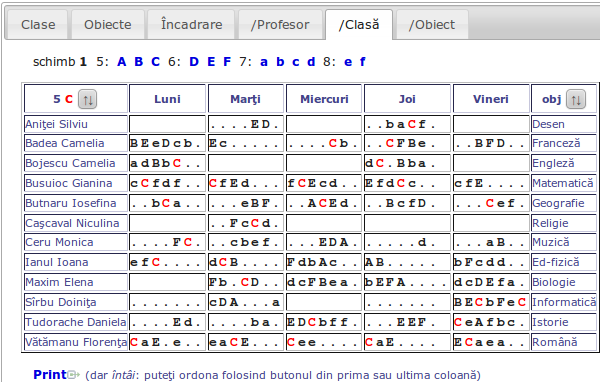Click the Ed-fizică subject link
Screen dimensions: 600x382
click(x=556, y=262)
